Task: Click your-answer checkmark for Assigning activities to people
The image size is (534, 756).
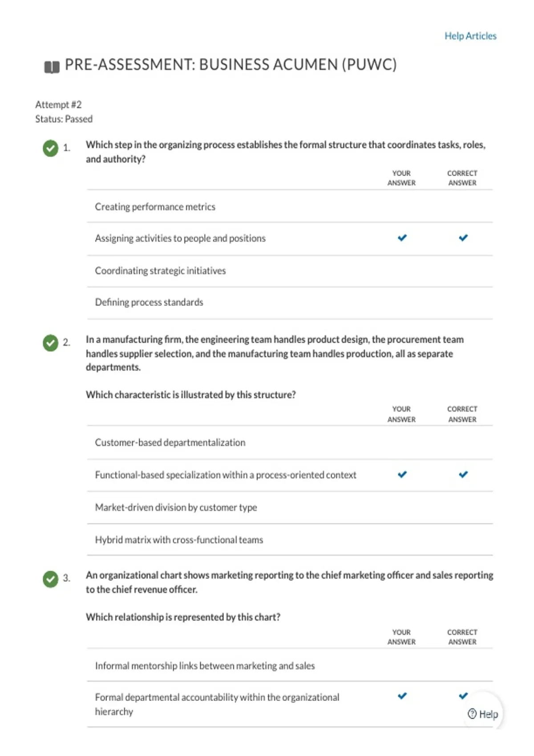Action: [x=402, y=238]
